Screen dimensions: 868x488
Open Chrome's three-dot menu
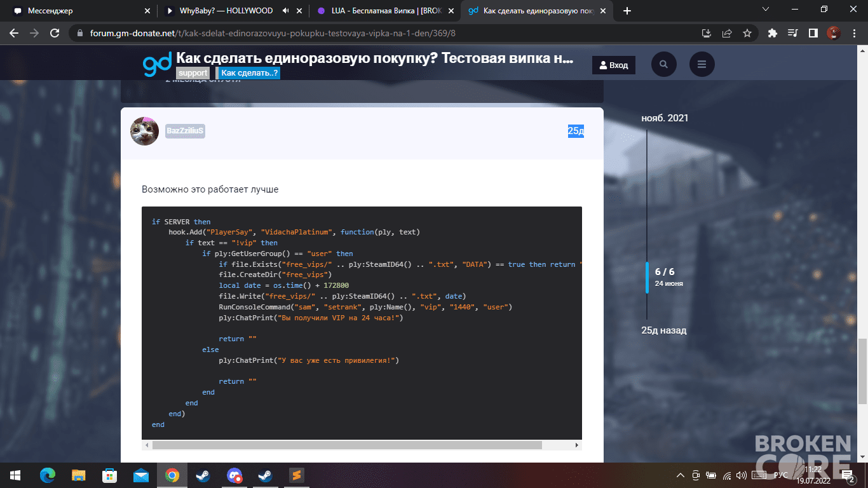pyautogui.click(x=853, y=33)
